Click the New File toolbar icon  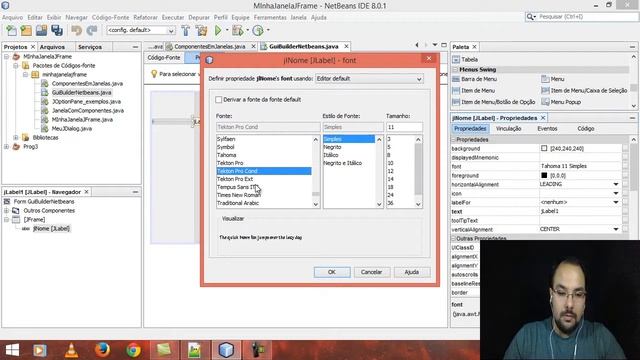click(x=11, y=30)
